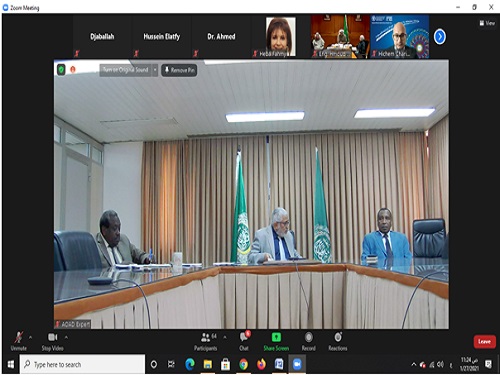
Task: Expand audio options arrow beside Unmute
Action: pos(30,337)
